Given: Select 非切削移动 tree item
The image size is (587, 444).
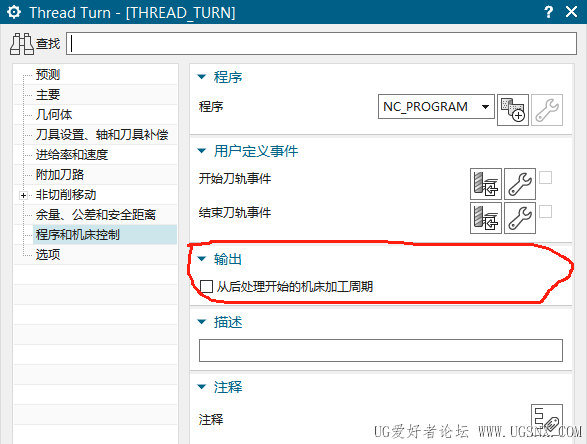Looking at the screenshot, I should pyautogui.click(x=66, y=195).
